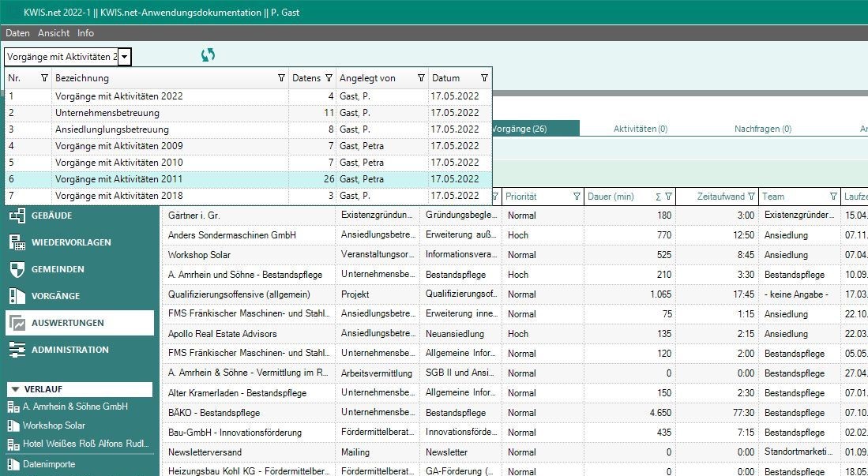Open Vorgänge icon in sidebar
The image size is (868, 476).
tap(17, 295)
